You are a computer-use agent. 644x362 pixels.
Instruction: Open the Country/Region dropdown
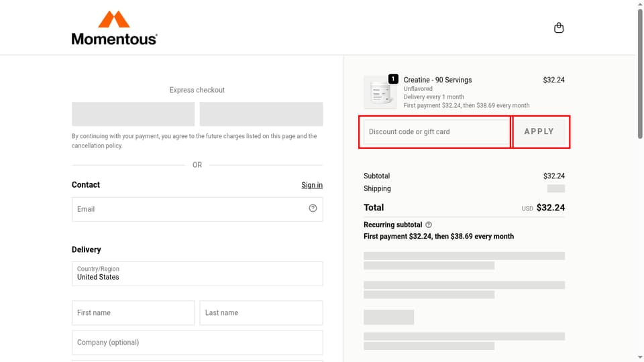[197, 274]
